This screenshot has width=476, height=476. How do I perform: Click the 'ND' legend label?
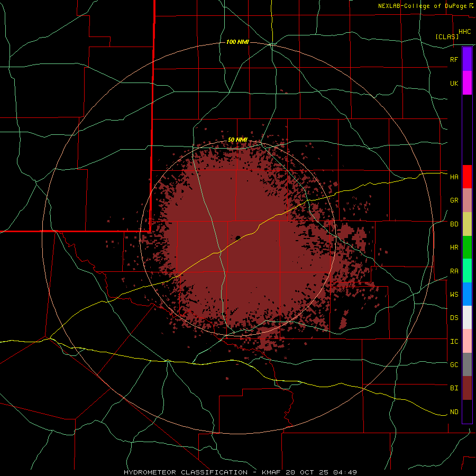(454, 412)
